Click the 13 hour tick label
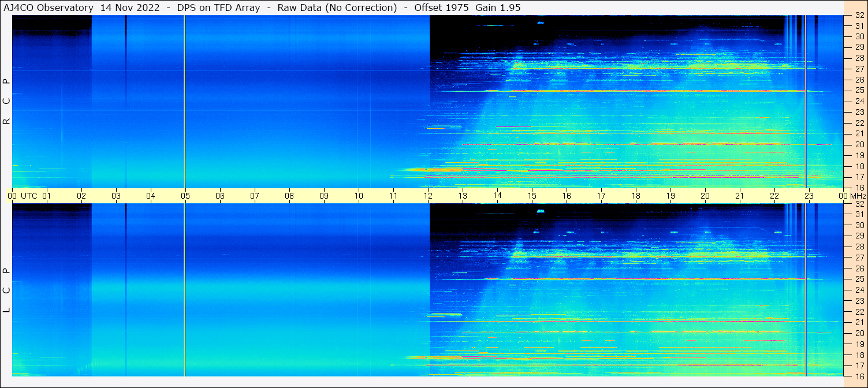This screenshot has width=868, height=388. (x=463, y=196)
